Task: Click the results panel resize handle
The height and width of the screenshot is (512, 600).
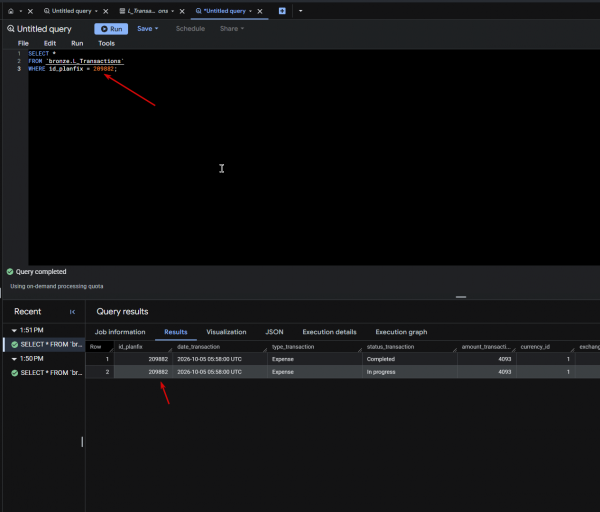Action: (461, 297)
